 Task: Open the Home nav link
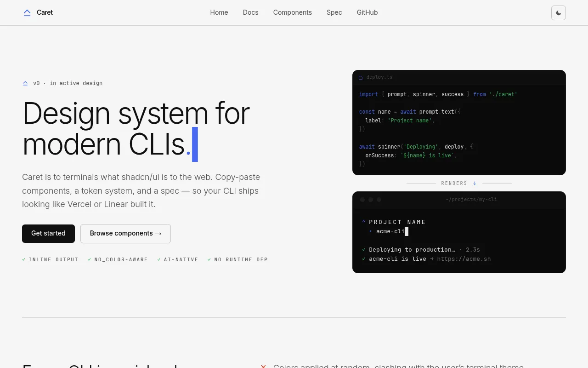coord(219,12)
